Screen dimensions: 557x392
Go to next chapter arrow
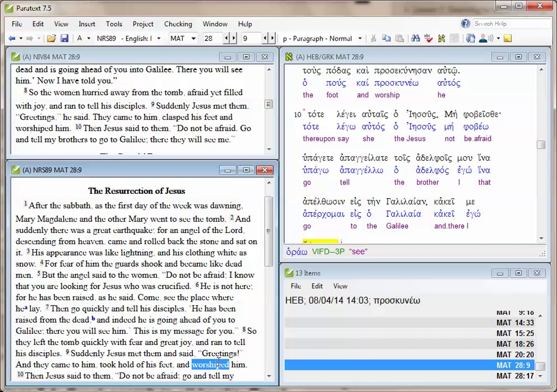234,38
